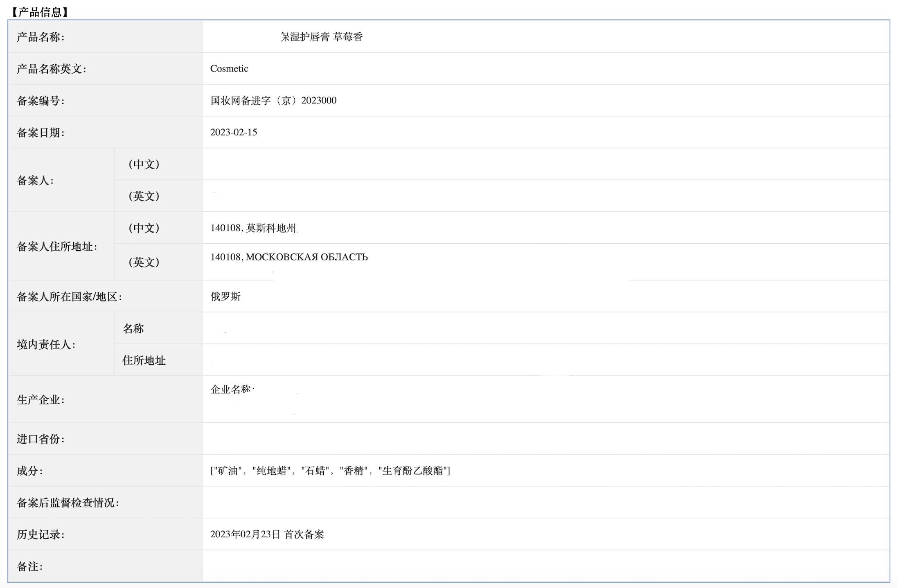Click (英文) sublabel under 备案人住所地址
This screenshot has height=588, width=897.
coord(144,262)
